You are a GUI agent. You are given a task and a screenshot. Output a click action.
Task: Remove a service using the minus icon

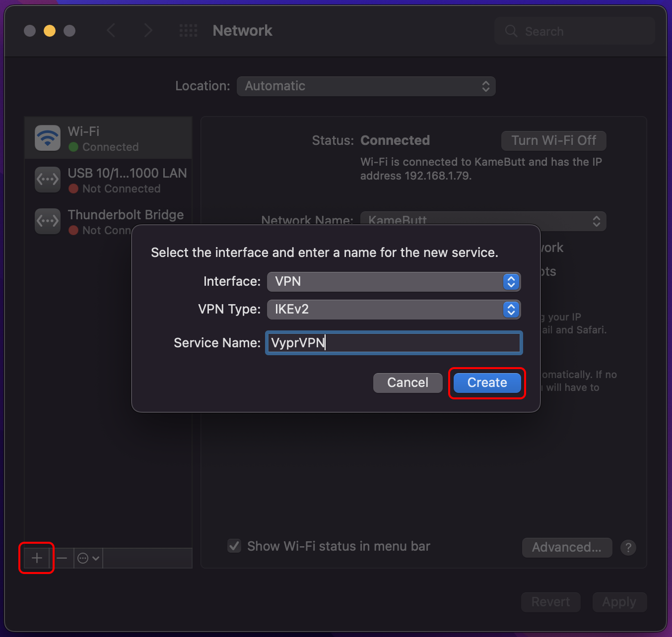[62, 558]
